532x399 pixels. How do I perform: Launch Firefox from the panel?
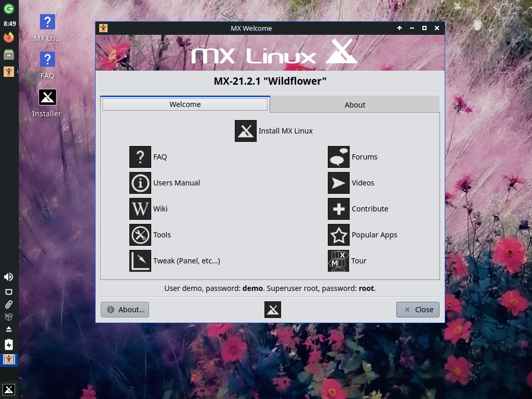click(x=9, y=37)
